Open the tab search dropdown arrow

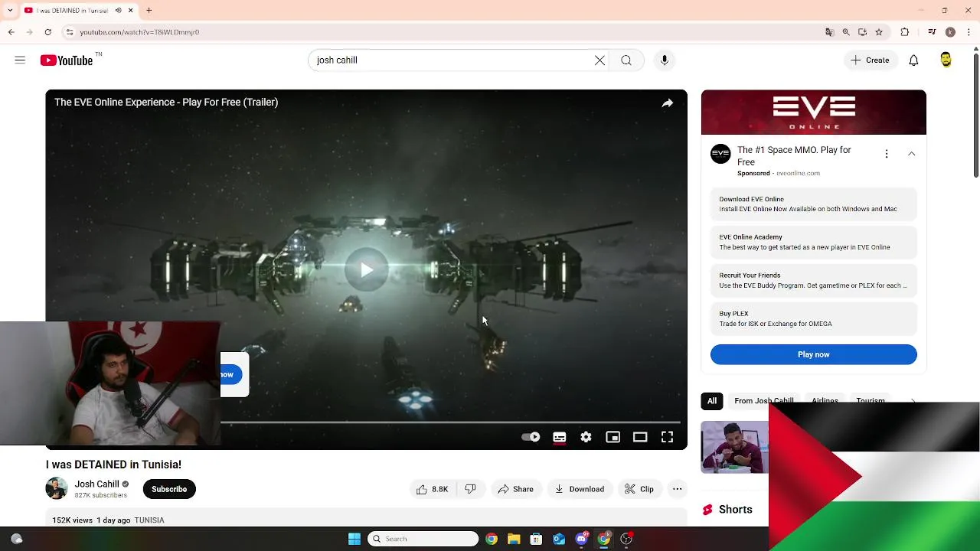pos(10,11)
